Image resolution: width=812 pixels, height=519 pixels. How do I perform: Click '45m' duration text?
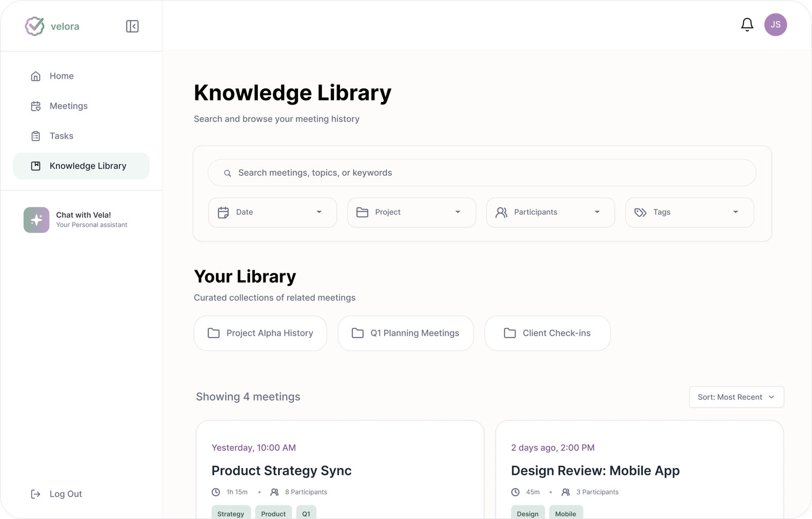pos(533,492)
